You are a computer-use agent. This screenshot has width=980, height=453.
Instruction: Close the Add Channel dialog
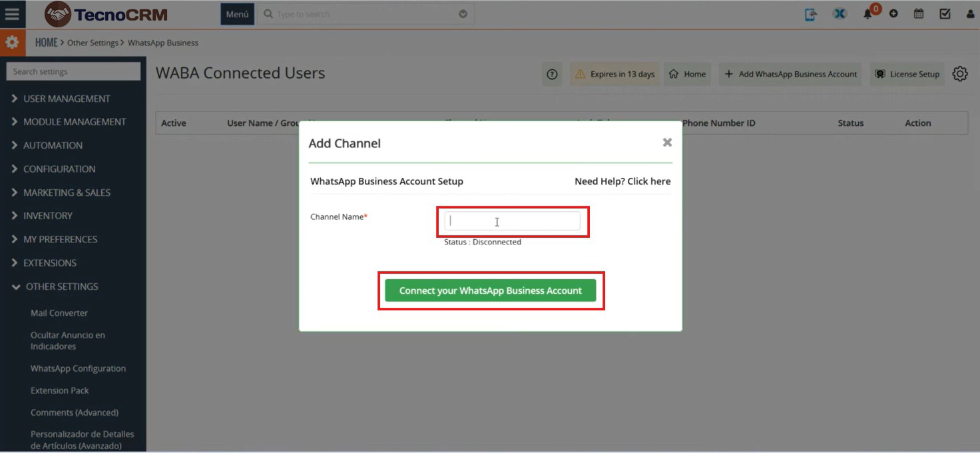pyautogui.click(x=667, y=143)
